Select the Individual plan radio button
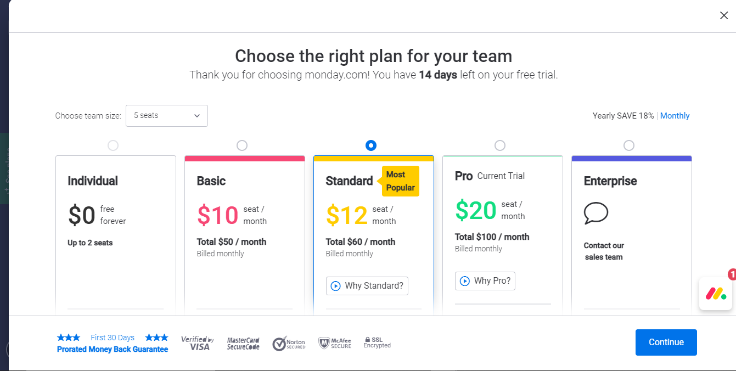The height and width of the screenshot is (371, 736). [113, 146]
